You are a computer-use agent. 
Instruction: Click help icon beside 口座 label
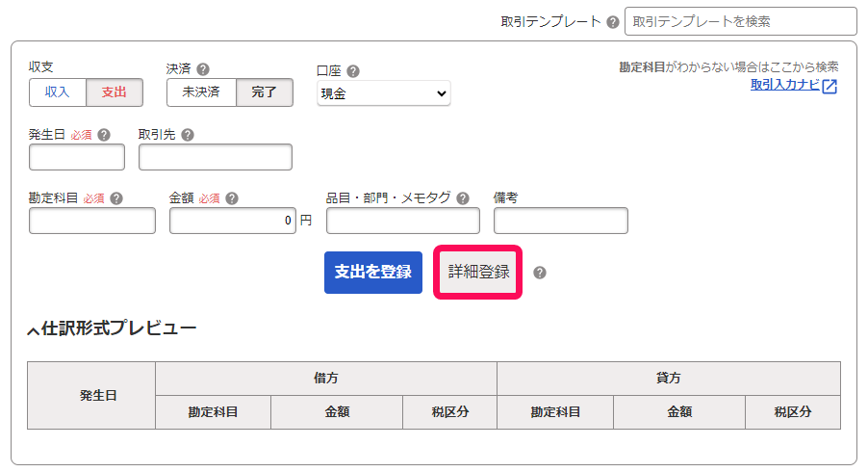pyautogui.click(x=353, y=70)
